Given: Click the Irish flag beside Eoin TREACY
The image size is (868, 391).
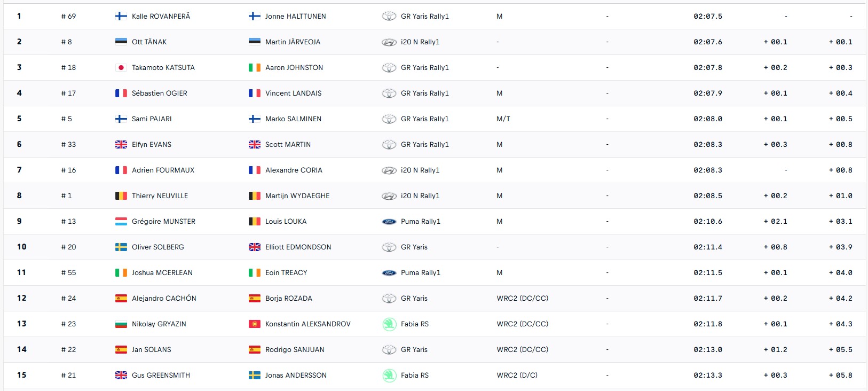Looking at the screenshot, I should (255, 273).
